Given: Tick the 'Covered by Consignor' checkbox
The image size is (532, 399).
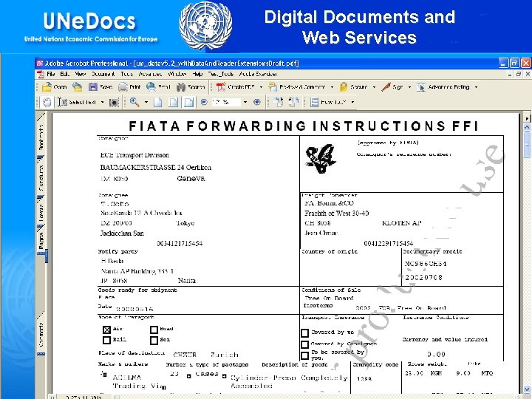Looking at the screenshot, I should click(304, 344).
